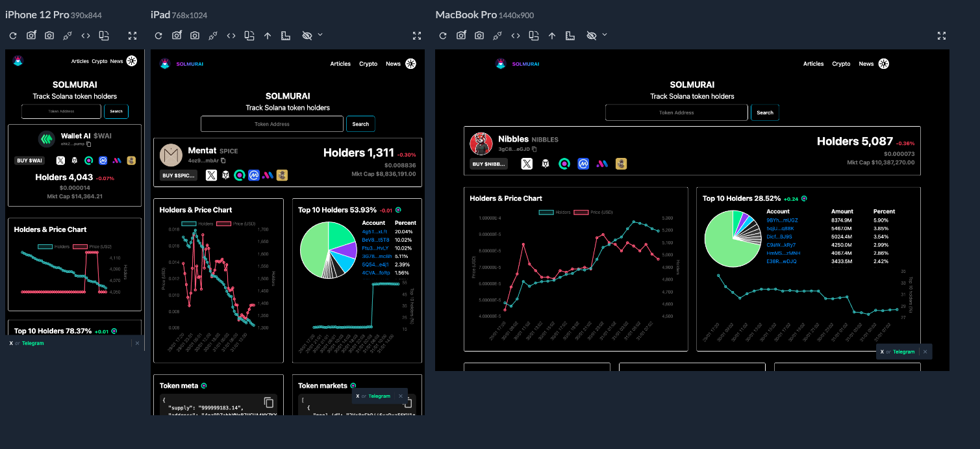Click BUY $WAI button in iPhone view
Screen dimensions: 980x449
(30, 160)
